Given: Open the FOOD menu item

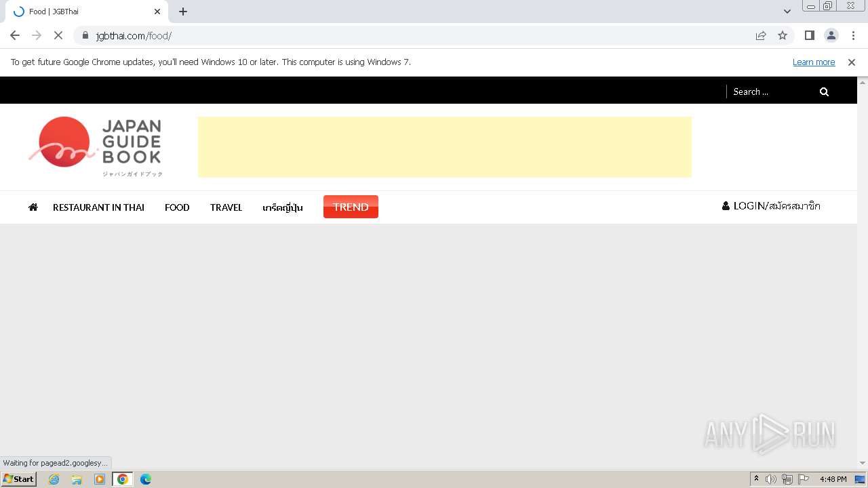Looking at the screenshot, I should [177, 207].
